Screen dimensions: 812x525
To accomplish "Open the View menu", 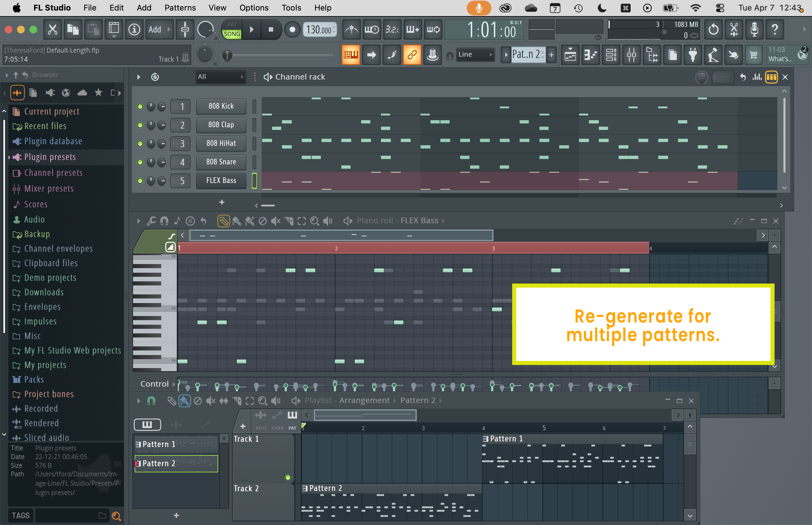I will pyautogui.click(x=218, y=8).
